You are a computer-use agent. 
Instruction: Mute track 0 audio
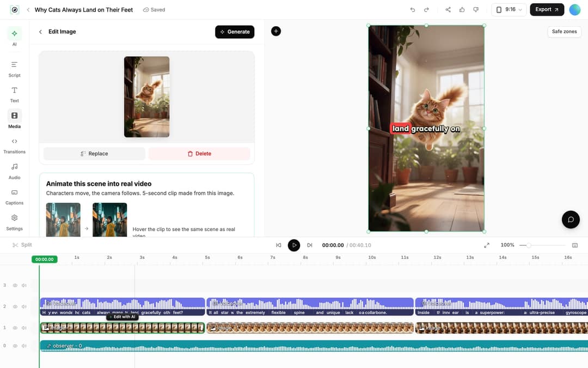click(24, 346)
